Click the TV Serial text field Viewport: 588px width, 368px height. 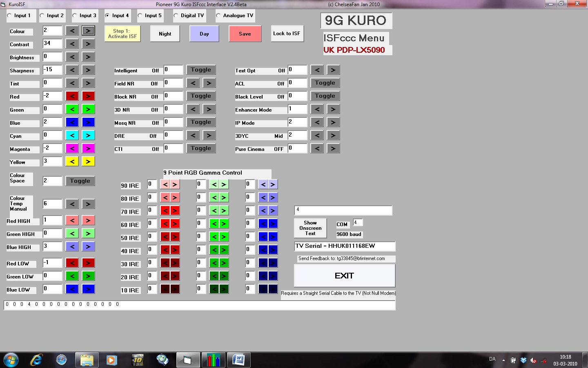point(345,246)
